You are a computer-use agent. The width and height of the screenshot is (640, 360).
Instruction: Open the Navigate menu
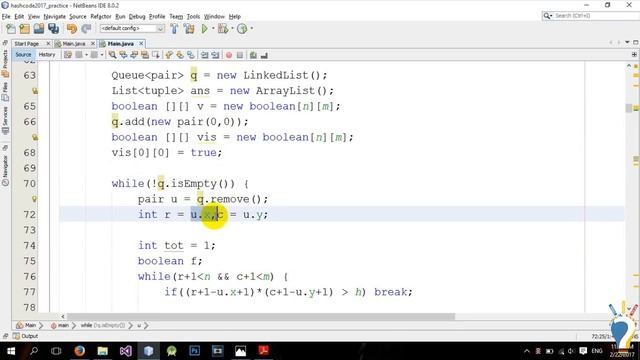click(x=55, y=17)
